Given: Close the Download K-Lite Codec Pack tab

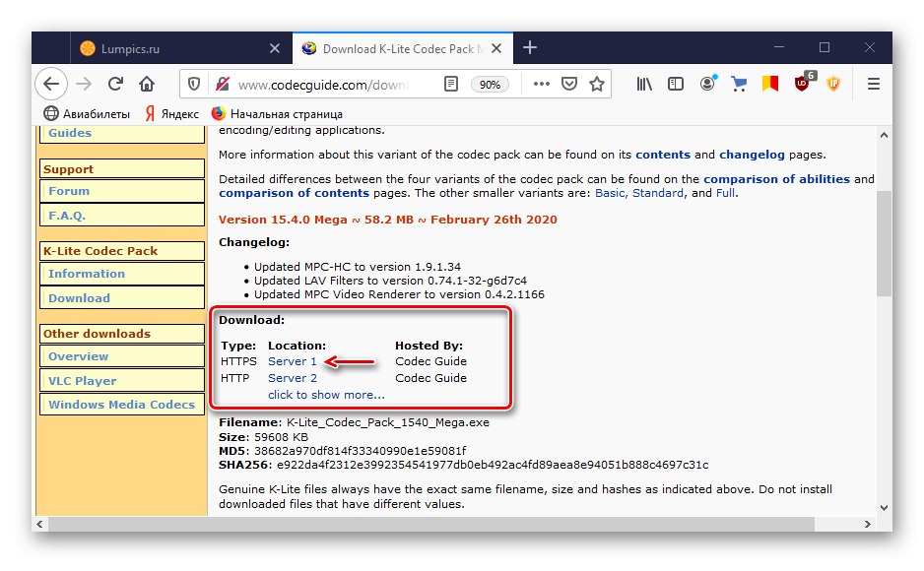Looking at the screenshot, I should coord(496,48).
